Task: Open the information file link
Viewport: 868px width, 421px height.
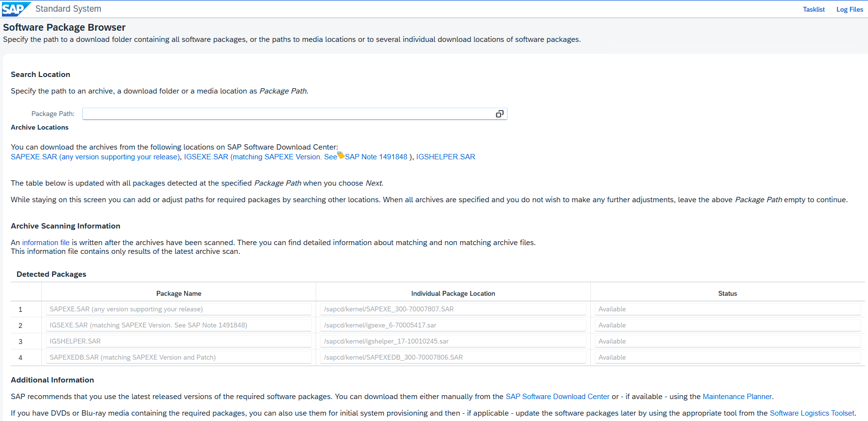Action: click(46, 243)
